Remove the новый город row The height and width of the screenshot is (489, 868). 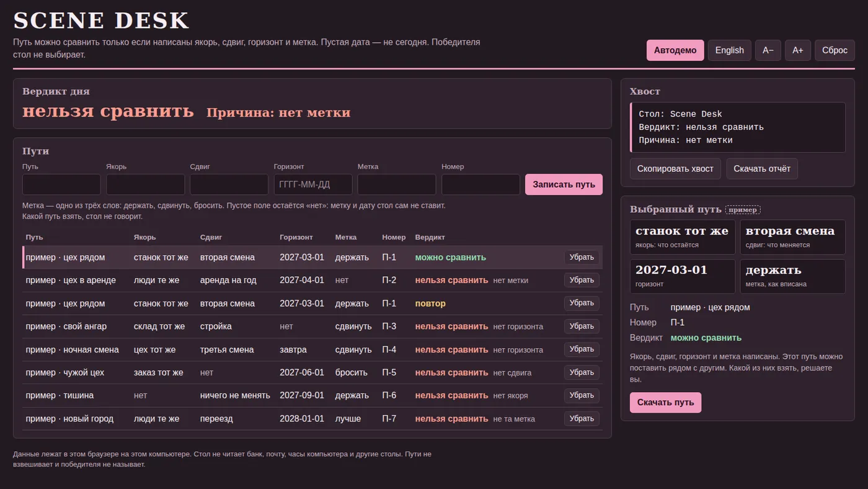582,418
